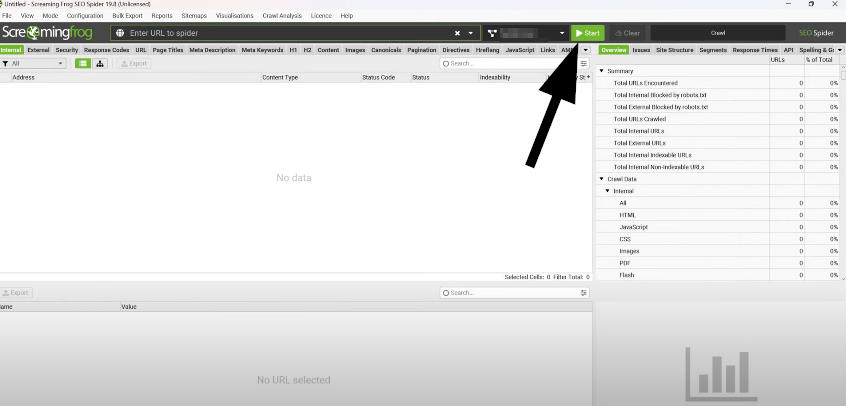This screenshot has height=406, width=846.
Task: Select the HTML row under Internal
Action: [718, 215]
